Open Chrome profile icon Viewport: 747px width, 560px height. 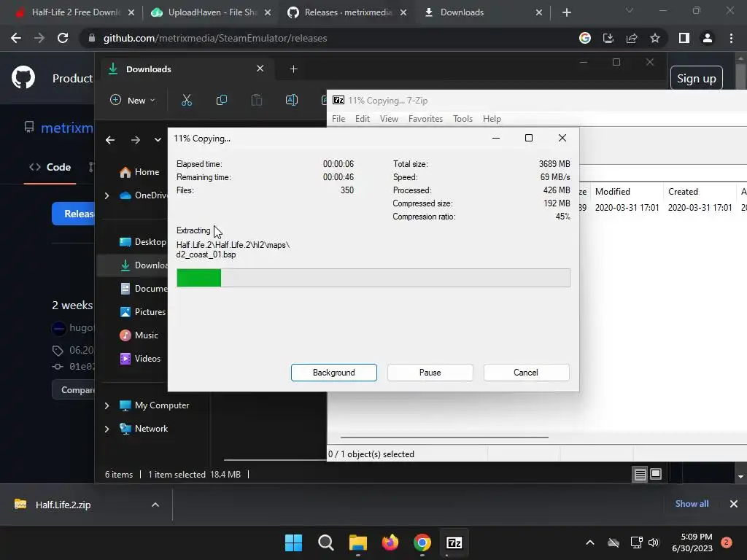pyautogui.click(x=708, y=38)
